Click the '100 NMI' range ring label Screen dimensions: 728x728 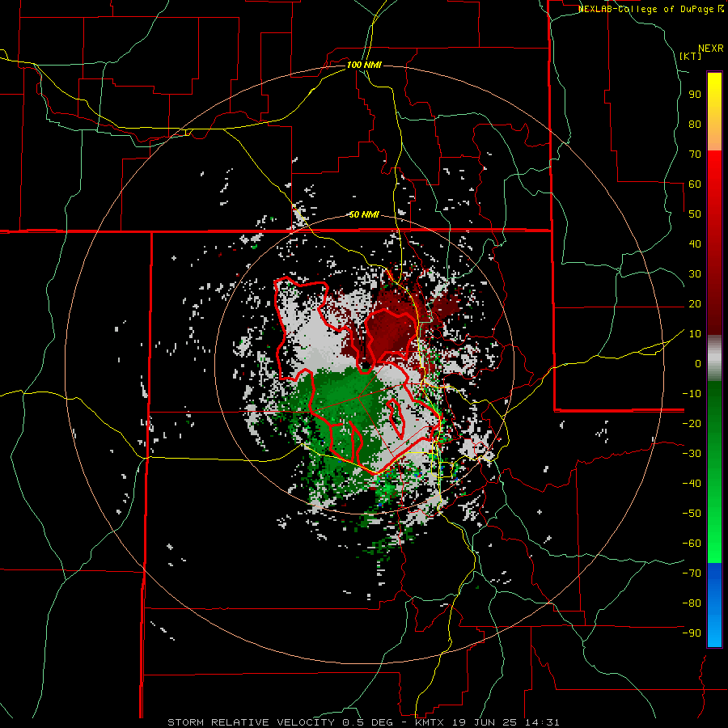[x=364, y=65]
